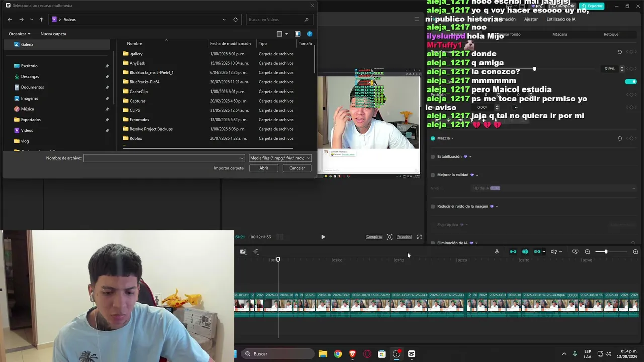Click the Nueva carpeta button

click(x=53, y=34)
